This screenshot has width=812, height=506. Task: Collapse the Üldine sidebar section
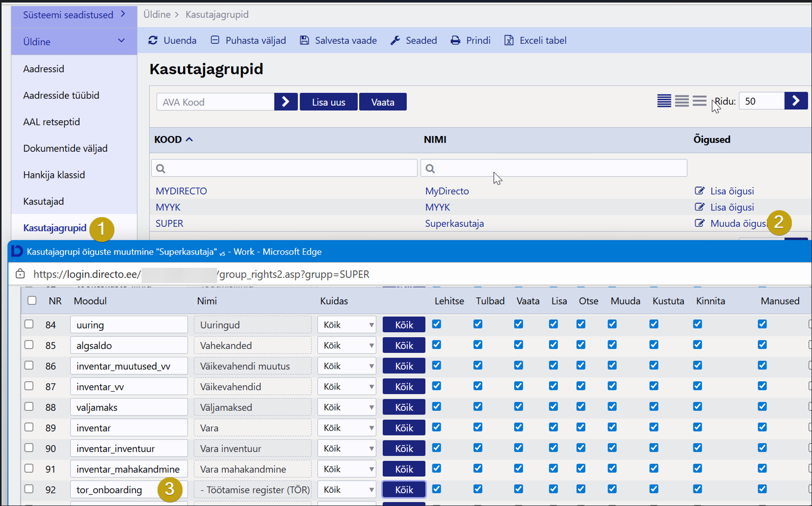click(x=121, y=41)
